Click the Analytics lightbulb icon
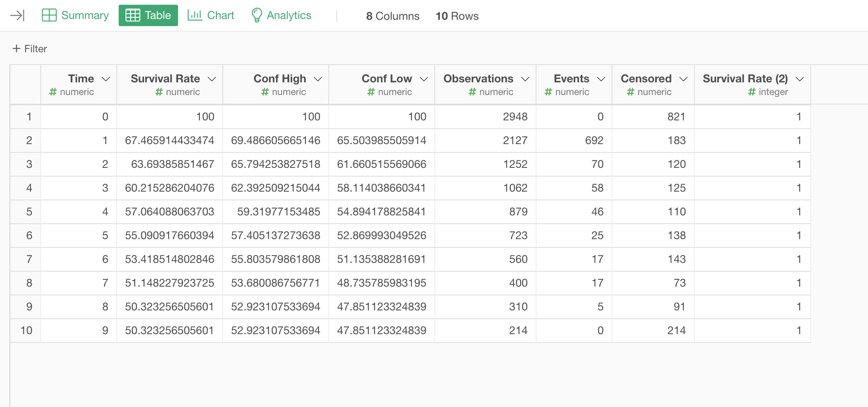 tap(257, 15)
